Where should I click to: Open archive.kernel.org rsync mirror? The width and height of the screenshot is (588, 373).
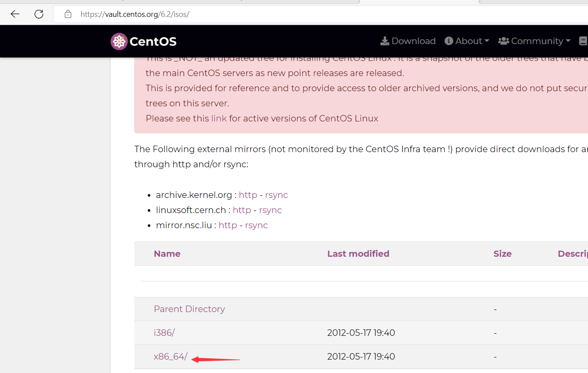pos(277,195)
